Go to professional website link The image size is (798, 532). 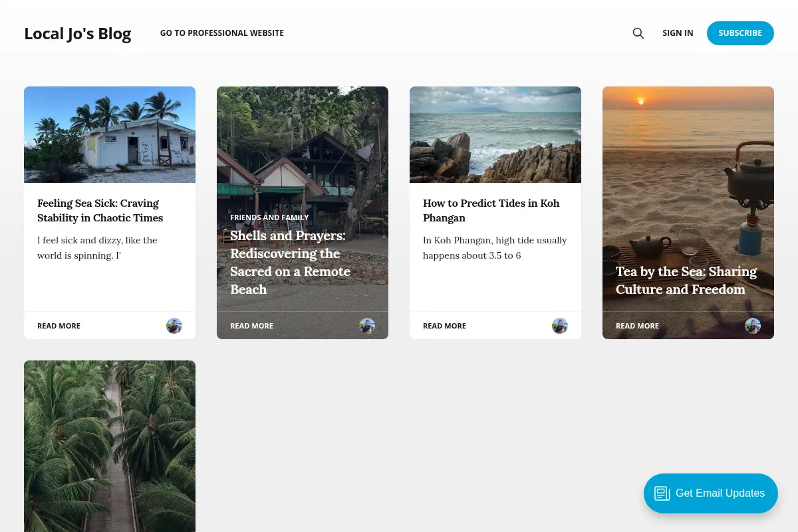pos(222,33)
